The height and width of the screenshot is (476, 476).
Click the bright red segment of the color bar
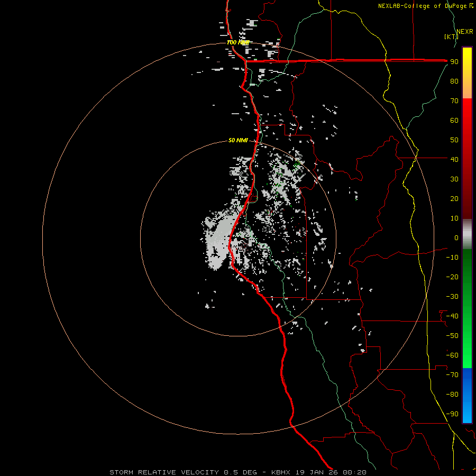467,159
